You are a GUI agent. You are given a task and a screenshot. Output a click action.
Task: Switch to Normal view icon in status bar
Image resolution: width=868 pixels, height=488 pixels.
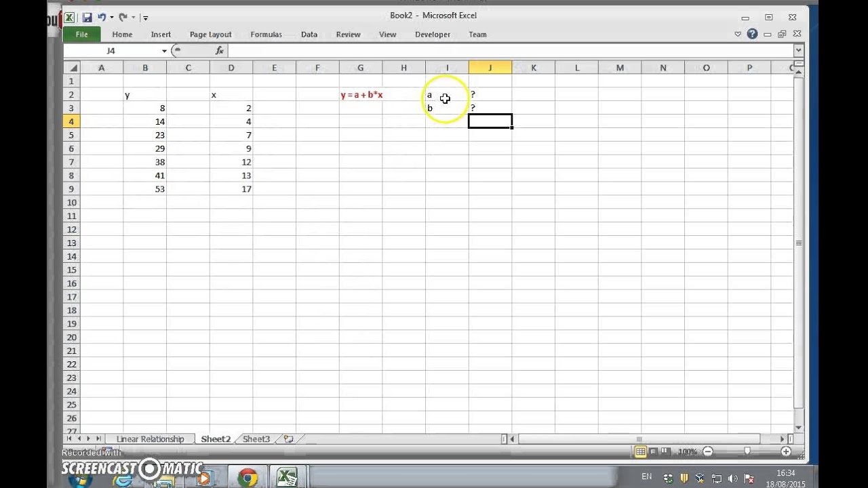tap(640, 451)
